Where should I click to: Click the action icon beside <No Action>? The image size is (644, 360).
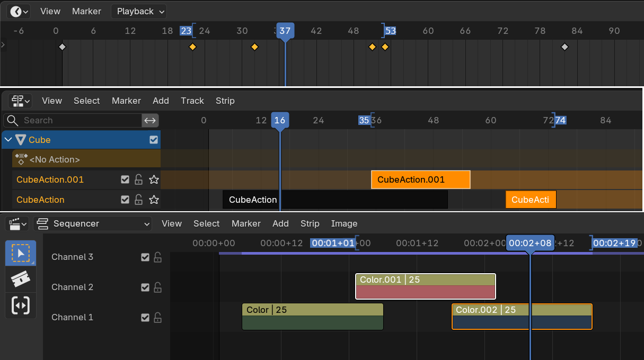point(21,159)
